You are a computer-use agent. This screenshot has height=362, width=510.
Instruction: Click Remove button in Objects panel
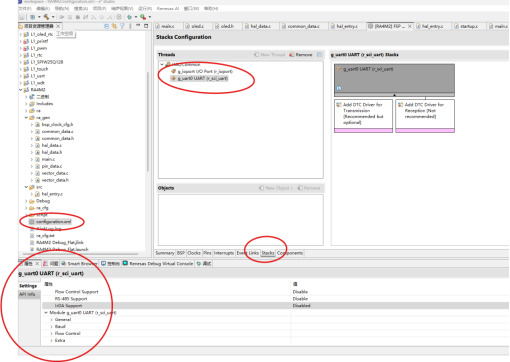coord(309,188)
